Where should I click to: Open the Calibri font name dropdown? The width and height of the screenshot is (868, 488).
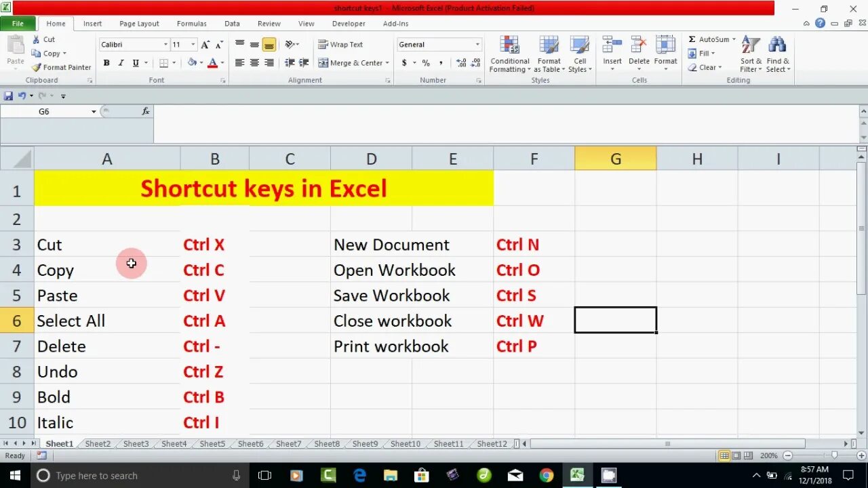point(165,45)
